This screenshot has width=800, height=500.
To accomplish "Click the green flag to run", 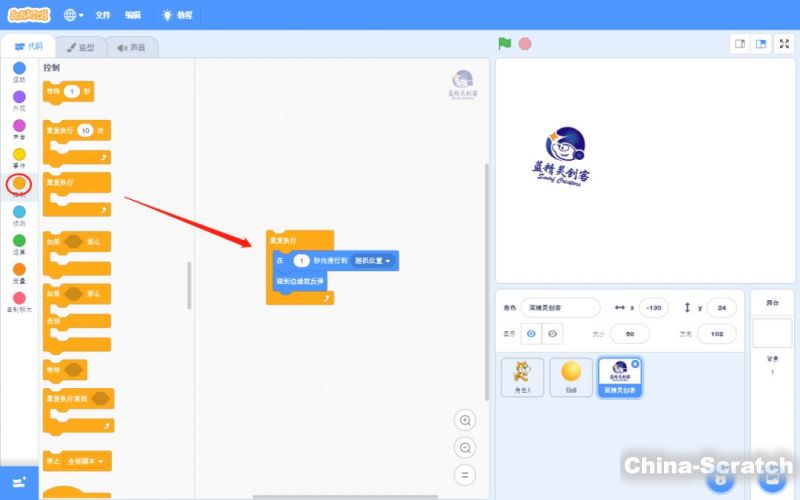I will [505, 44].
